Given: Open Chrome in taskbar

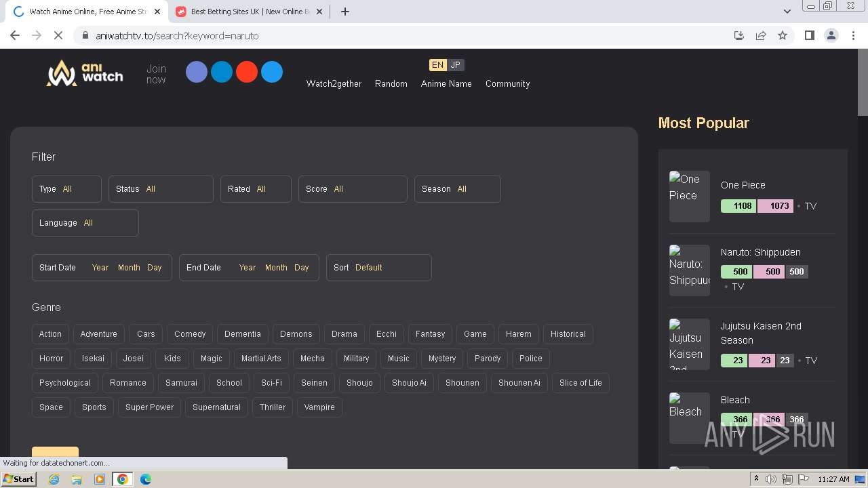Looking at the screenshot, I should [123, 479].
